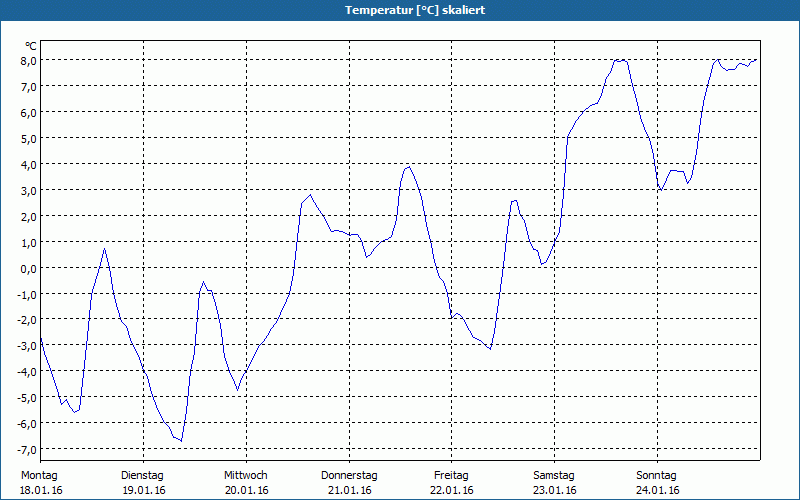Click the Samstag 23.01.16 date label
This screenshot has width=800, height=500.
(554, 483)
